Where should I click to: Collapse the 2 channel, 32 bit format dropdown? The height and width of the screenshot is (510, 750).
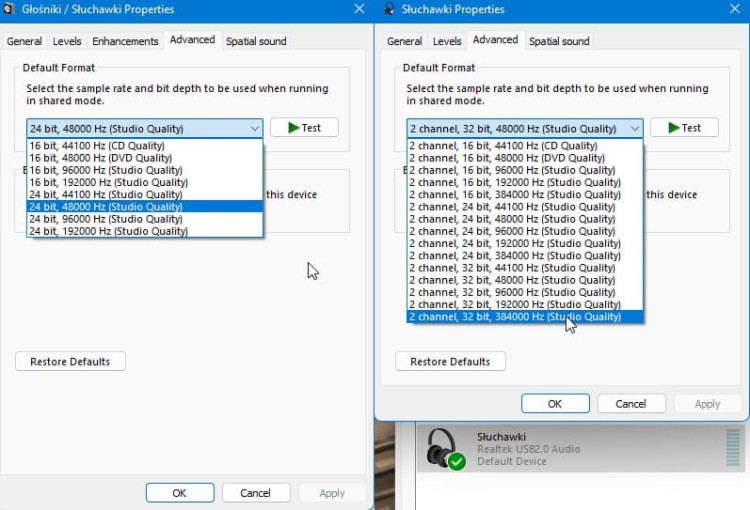[635, 128]
